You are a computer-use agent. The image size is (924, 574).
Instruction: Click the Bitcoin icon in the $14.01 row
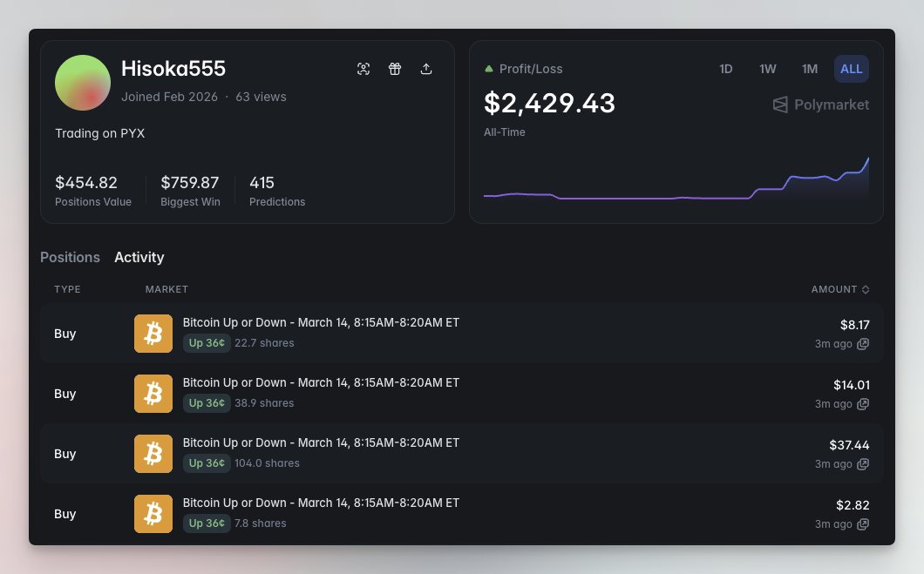pyautogui.click(x=153, y=393)
